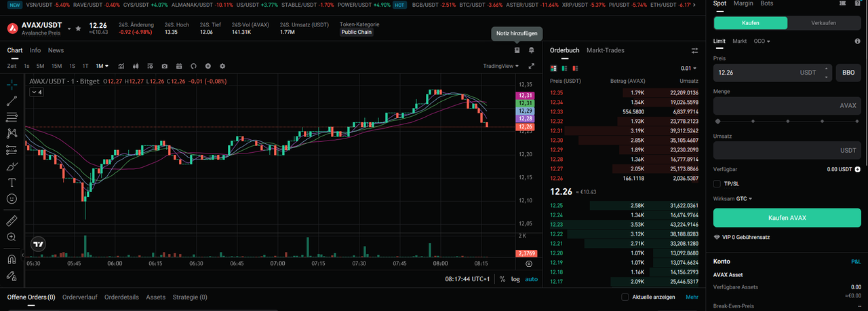Open the 0.01 order book precision dropdown
This screenshot has height=311, width=868.
point(689,69)
